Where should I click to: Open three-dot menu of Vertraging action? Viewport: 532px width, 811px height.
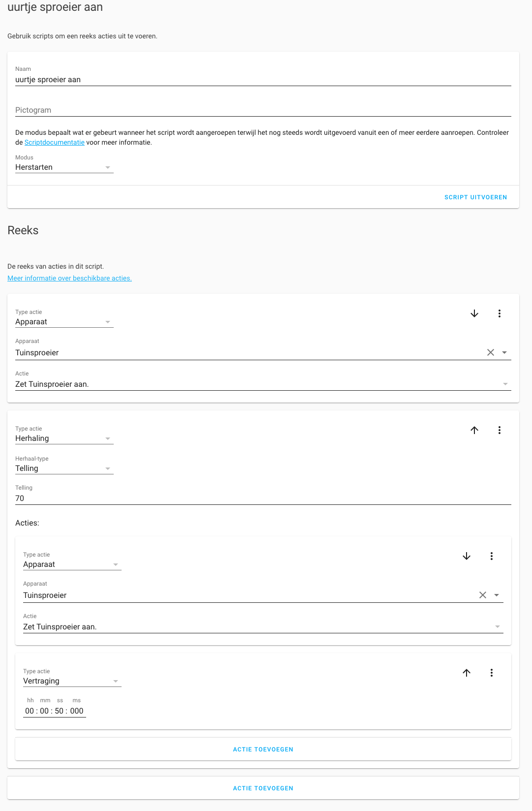coord(491,673)
